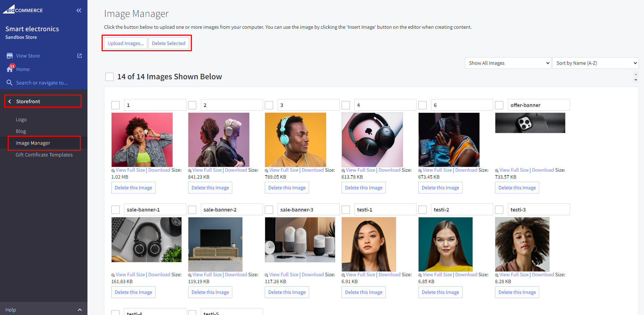The height and width of the screenshot is (315, 644).
Task: Click the scroll down arrow of image list
Action: pyautogui.click(x=636, y=80)
